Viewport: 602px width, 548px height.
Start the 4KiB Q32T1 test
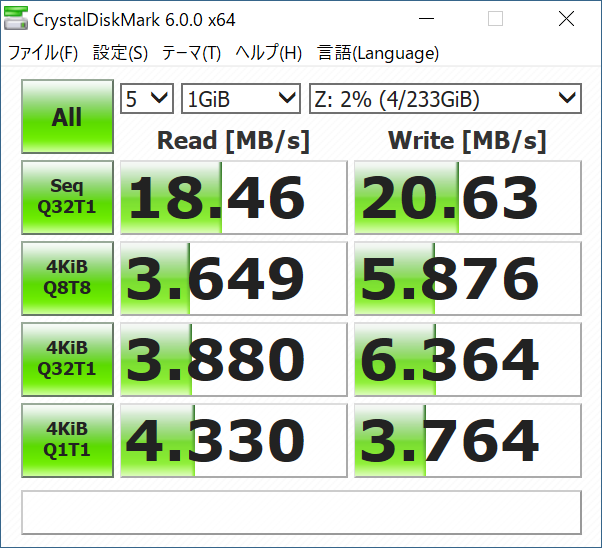point(67,359)
